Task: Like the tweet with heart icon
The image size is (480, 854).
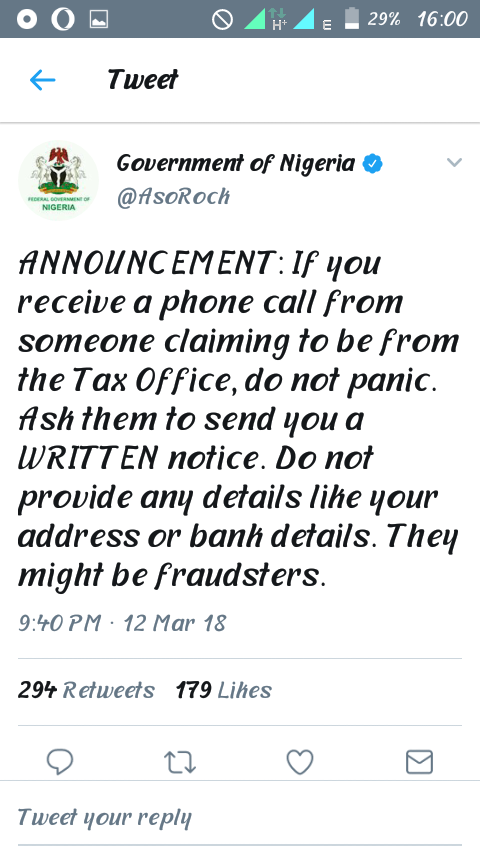Action: pos(300,761)
